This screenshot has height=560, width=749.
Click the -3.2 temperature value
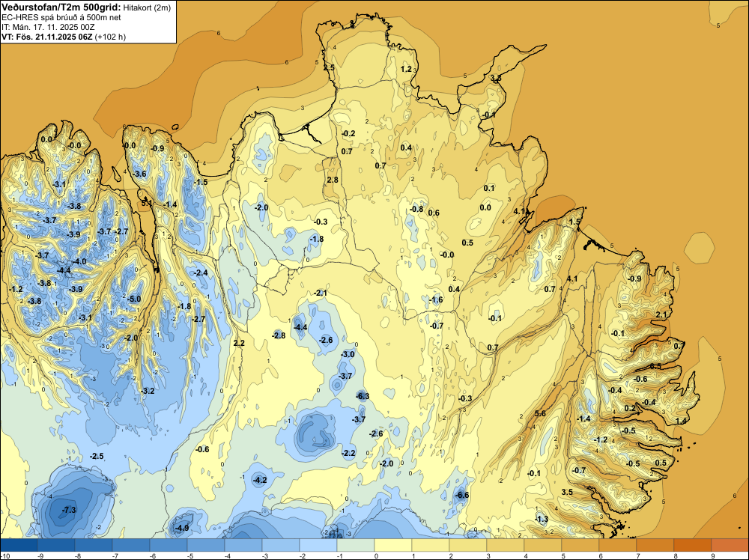coord(148,391)
